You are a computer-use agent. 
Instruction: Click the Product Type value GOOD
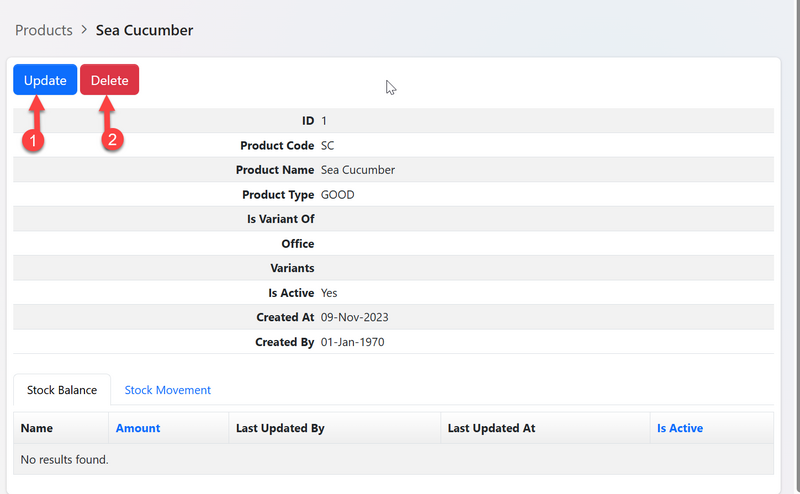tap(338, 195)
